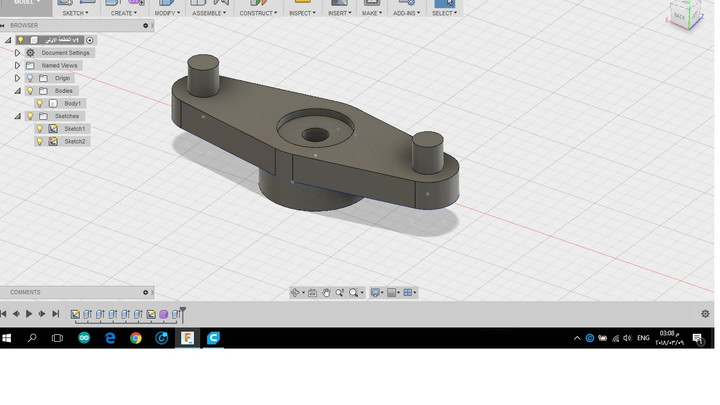Open the Viewports layout dropdown
Screen dimensions: 720x405
click(x=410, y=293)
